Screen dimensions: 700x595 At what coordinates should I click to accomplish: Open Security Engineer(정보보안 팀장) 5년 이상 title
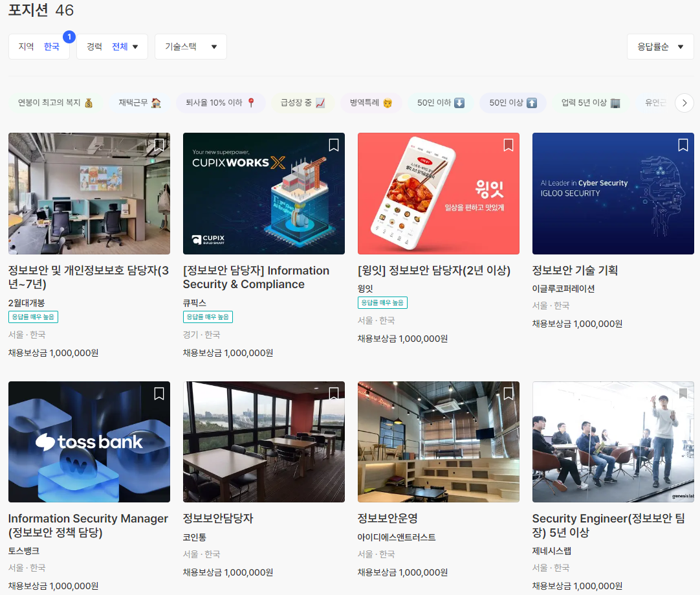tap(609, 525)
